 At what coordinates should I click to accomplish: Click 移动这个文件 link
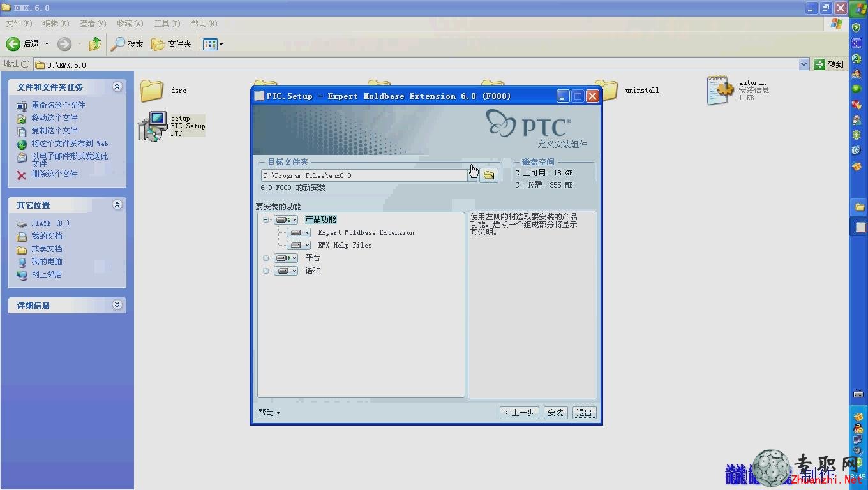[x=54, y=118]
